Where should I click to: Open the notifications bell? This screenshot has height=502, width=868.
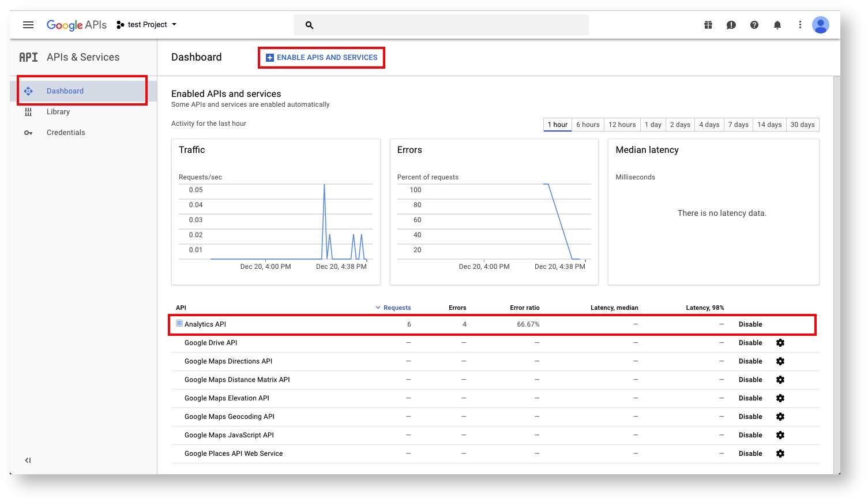pyautogui.click(x=777, y=25)
